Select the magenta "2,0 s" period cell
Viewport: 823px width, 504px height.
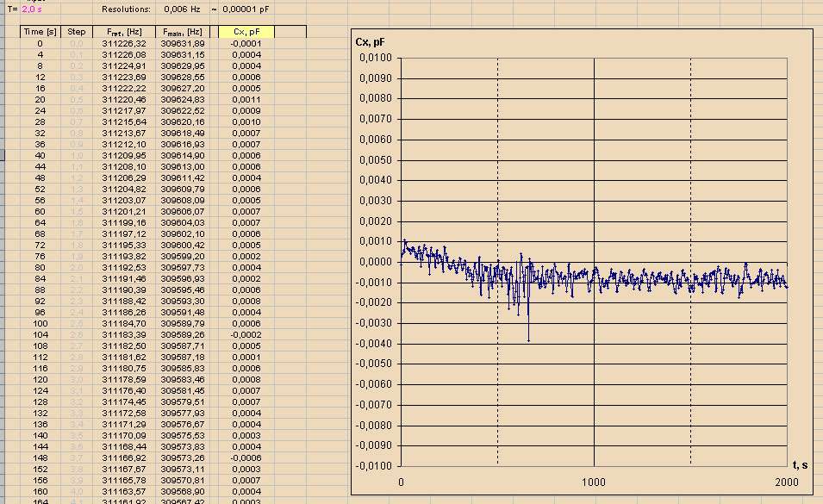[x=32, y=9]
